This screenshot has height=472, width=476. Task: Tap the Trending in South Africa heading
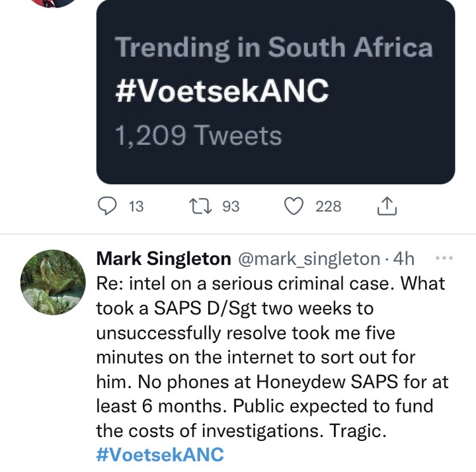(x=274, y=48)
